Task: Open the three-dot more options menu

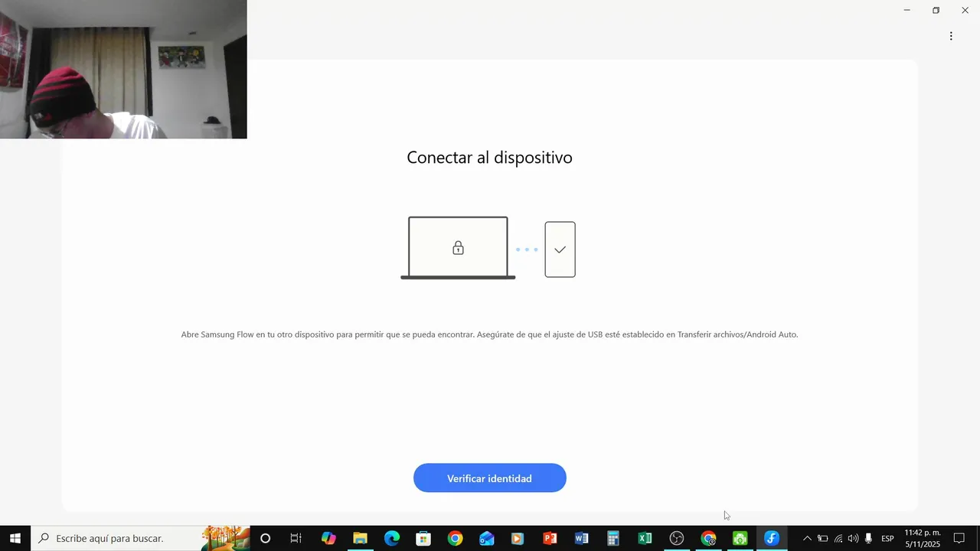Action: coord(951,36)
